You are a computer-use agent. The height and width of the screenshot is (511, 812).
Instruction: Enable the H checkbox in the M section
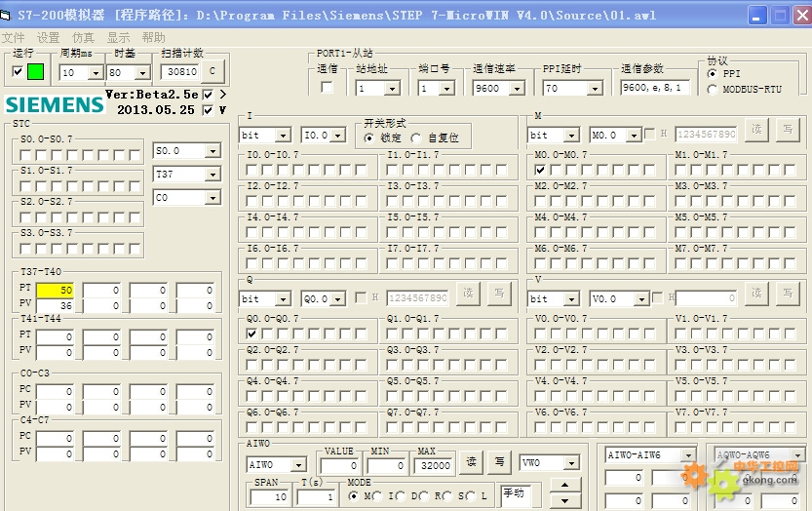(x=650, y=135)
